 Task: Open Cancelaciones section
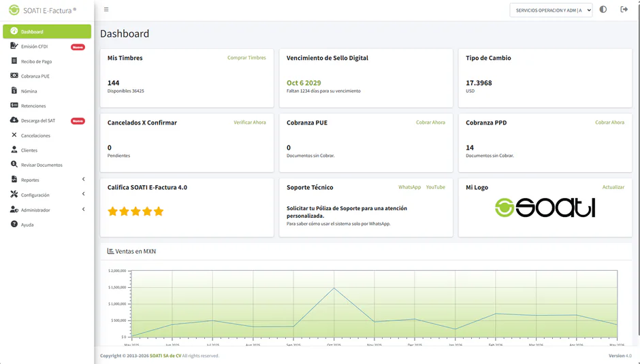coord(47,135)
